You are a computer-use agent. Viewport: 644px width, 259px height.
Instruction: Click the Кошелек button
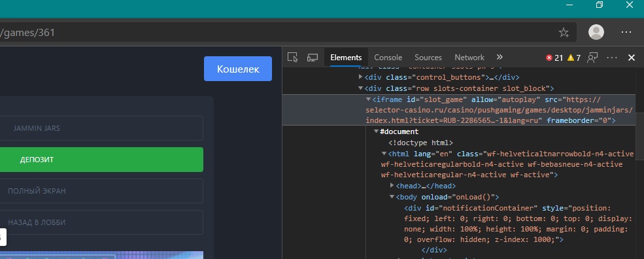[238, 69]
